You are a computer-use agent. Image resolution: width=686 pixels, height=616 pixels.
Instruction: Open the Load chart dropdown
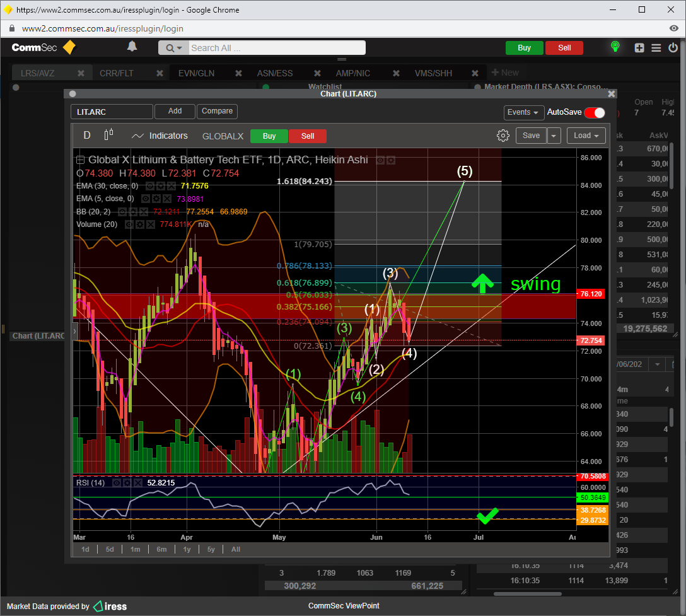click(x=586, y=136)
